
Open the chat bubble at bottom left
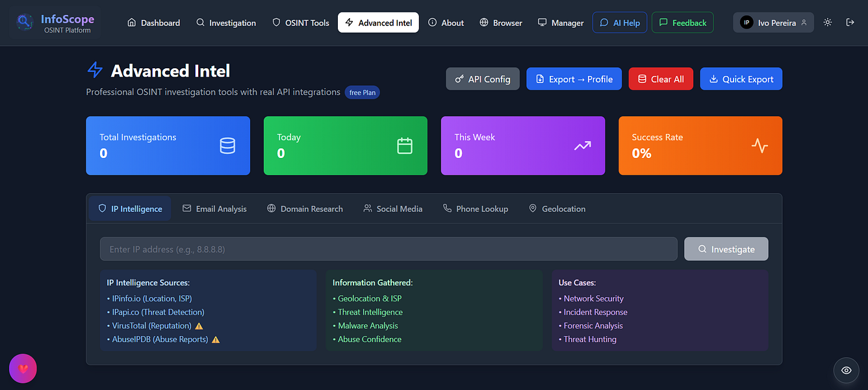(x=23, y=369)
